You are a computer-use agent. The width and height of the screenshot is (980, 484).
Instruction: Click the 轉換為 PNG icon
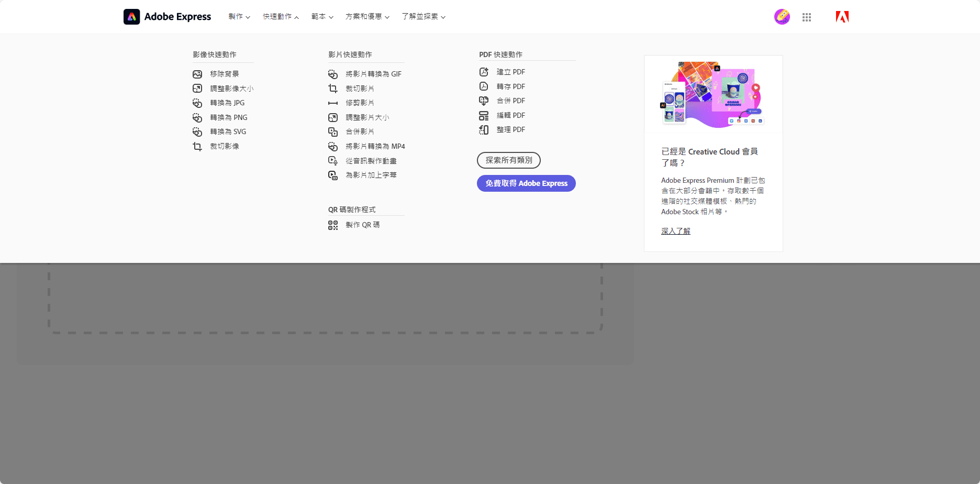click(x=197, y=117)
